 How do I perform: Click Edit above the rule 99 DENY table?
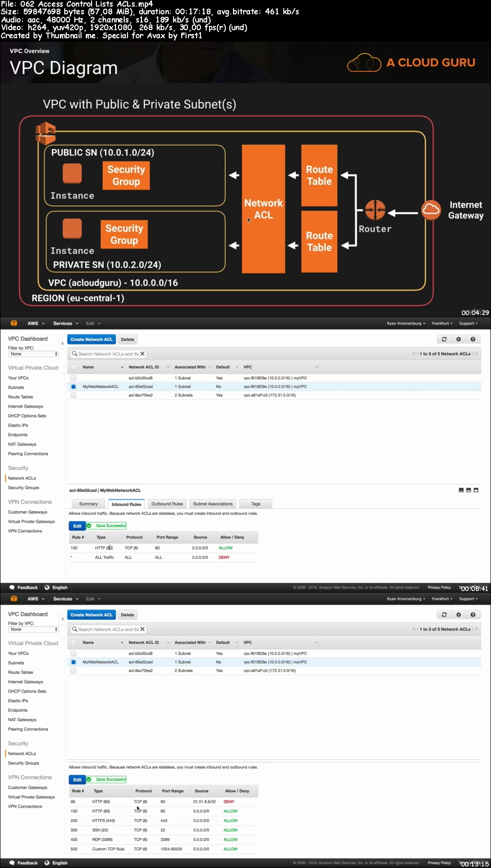tap(77, 780)
